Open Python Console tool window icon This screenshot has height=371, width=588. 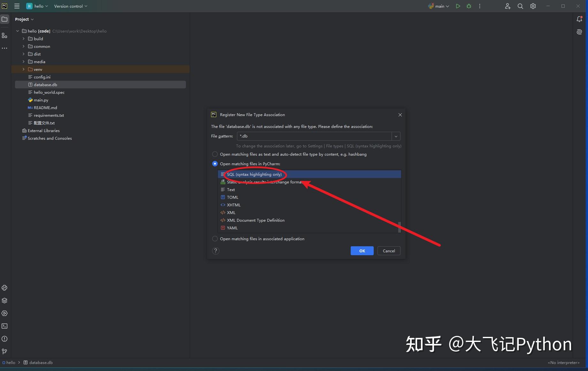point(4,288)
